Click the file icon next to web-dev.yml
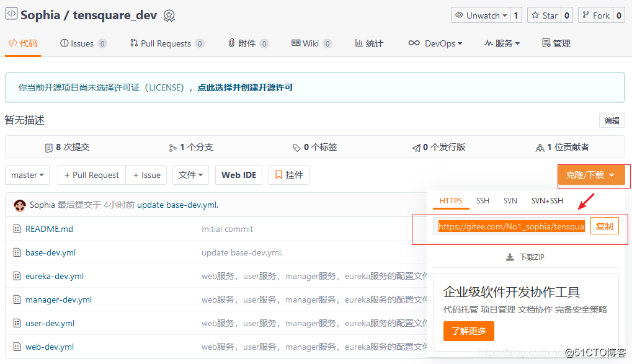 pyautogui.click(x=17, y=347)
